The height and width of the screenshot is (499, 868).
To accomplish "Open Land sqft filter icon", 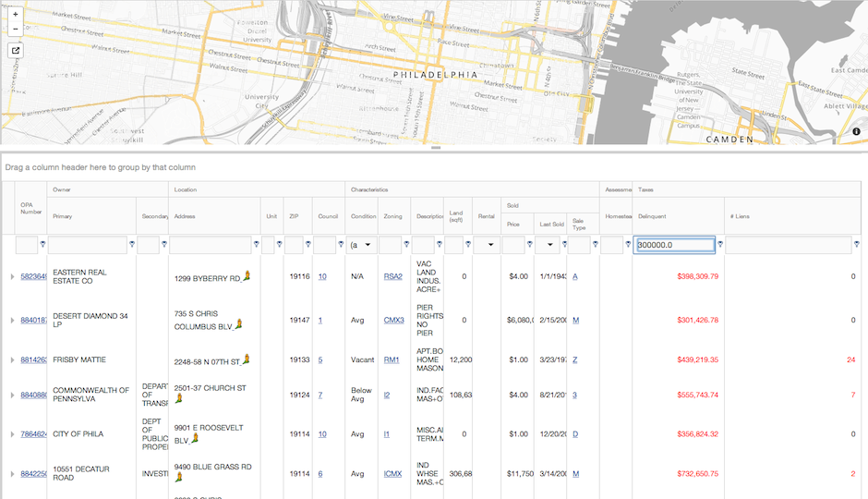I will pyautogui.click(x=468, y=244).
